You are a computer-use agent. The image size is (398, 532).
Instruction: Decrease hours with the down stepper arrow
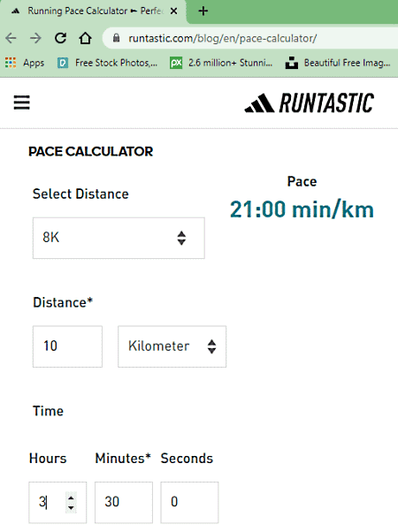pyautogui.click(x=71, y=507)
